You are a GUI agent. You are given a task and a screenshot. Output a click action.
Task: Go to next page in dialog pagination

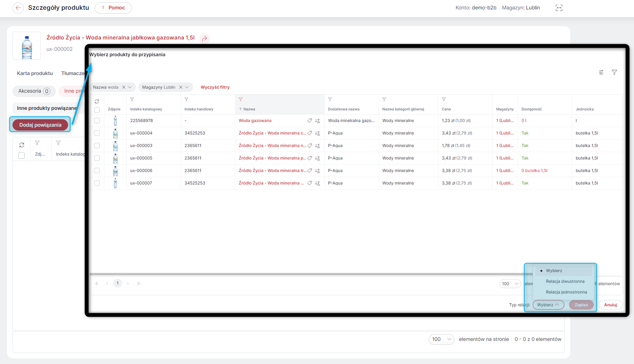click(x=128, y=283)
